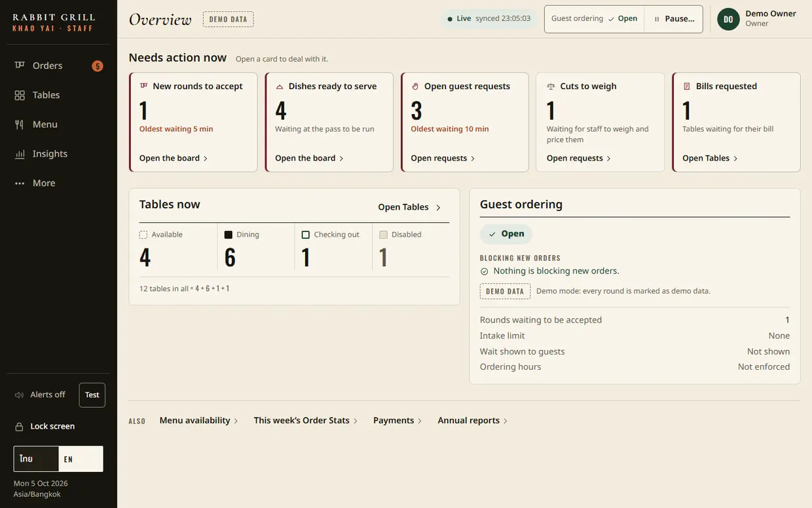Click the Alerts off speaker icon

coord(19,395)
